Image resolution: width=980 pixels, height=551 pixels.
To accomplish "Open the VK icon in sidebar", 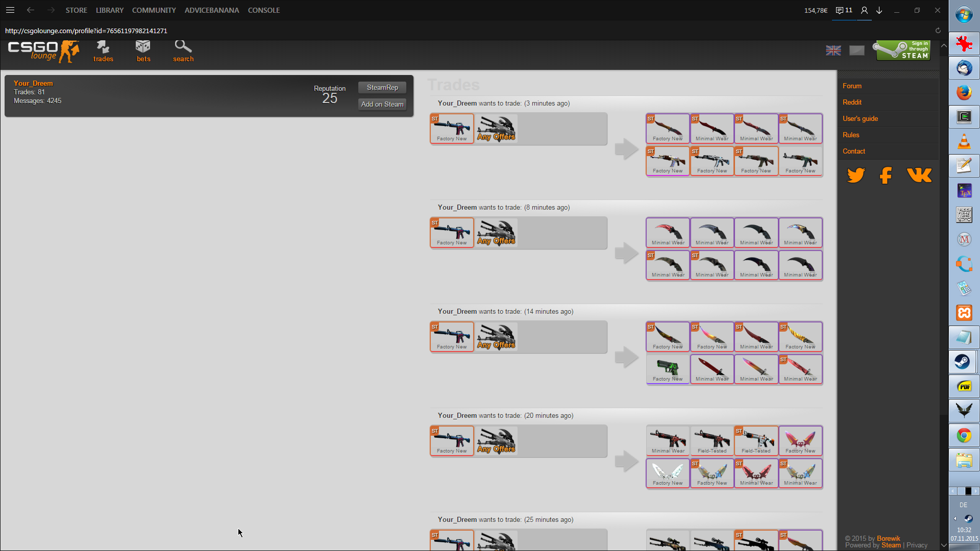I will [919, 175].
